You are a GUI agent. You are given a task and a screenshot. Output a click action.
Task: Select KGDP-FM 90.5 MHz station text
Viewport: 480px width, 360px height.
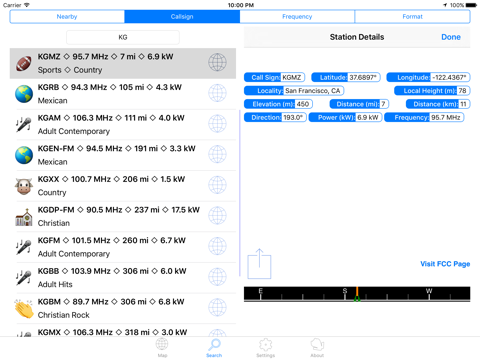(x=119, y=210)
